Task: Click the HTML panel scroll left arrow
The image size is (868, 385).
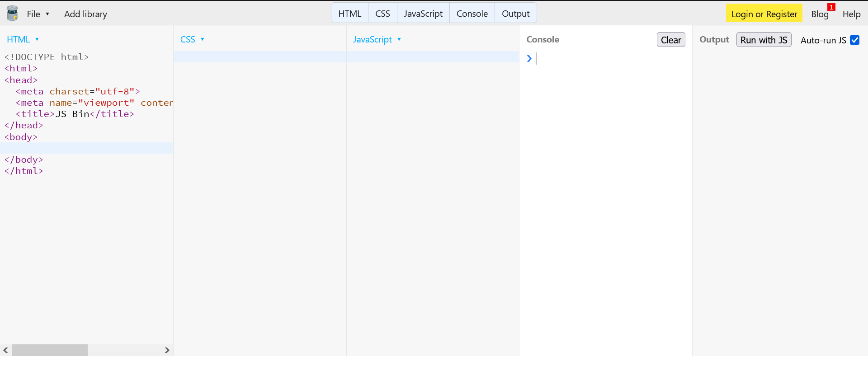Action: pos(5,350)
